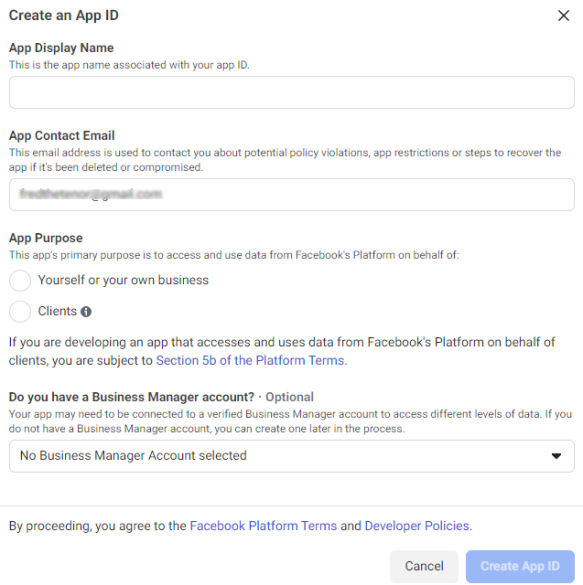Viewport: 583px width, 585px height.
Task: Select the Clients radio button
Action: [x=20, y=312]
